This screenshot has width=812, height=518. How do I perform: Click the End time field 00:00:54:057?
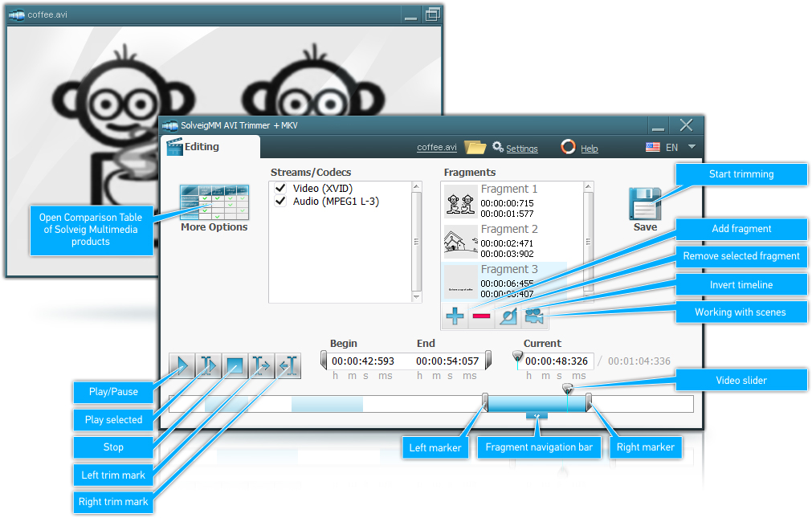[447, 361]
